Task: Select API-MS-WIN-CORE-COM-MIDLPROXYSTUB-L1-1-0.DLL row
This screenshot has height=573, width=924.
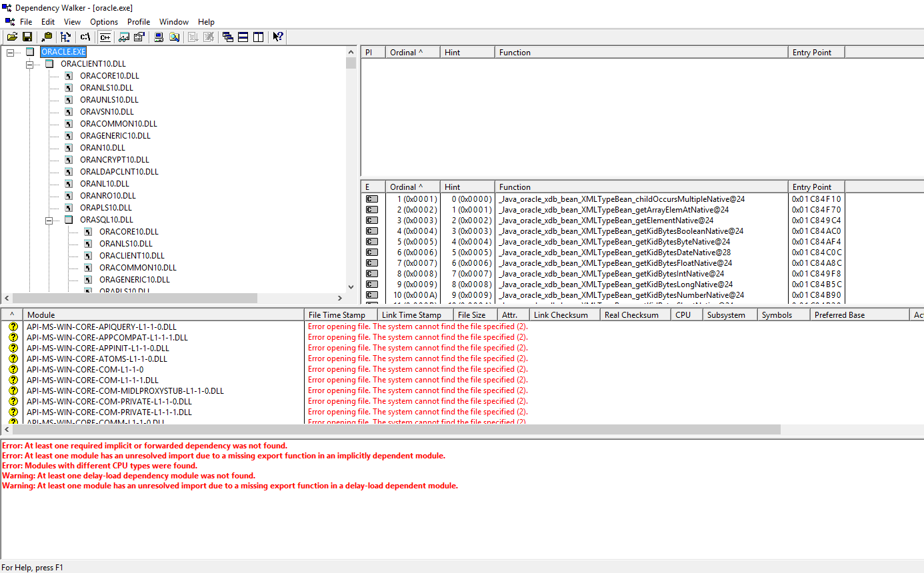Action: 125,391
